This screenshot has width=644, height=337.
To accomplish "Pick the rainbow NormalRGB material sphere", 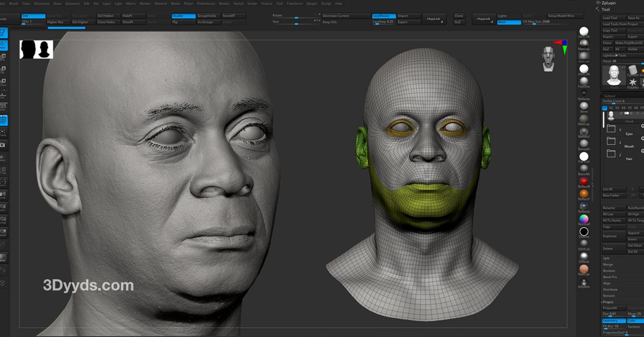I will (584, 219).
